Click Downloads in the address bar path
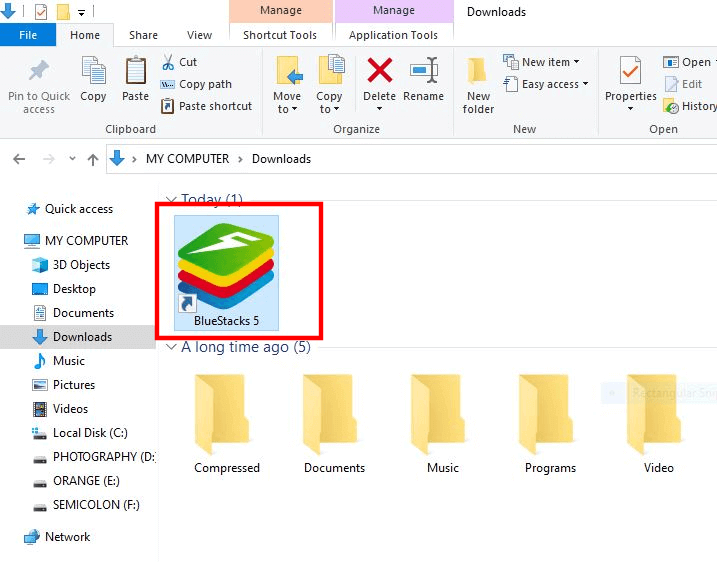The image size is (717, 562). [x=281, y=159]
